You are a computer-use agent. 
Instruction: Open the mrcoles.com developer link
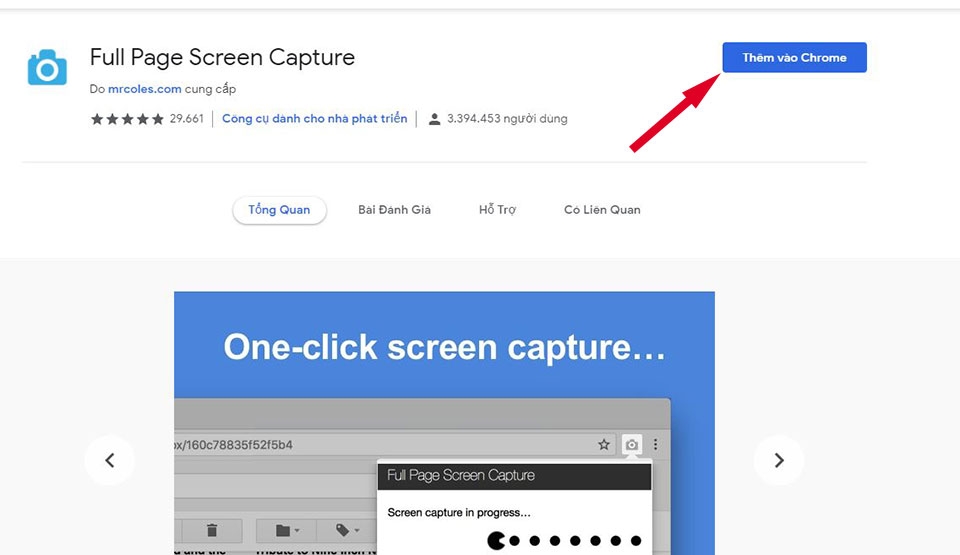pos(144,89)
